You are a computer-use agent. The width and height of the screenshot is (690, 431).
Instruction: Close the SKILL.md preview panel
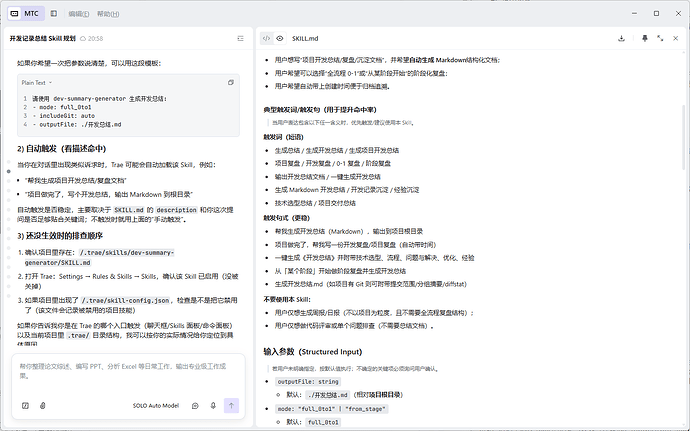click(675, 39)
